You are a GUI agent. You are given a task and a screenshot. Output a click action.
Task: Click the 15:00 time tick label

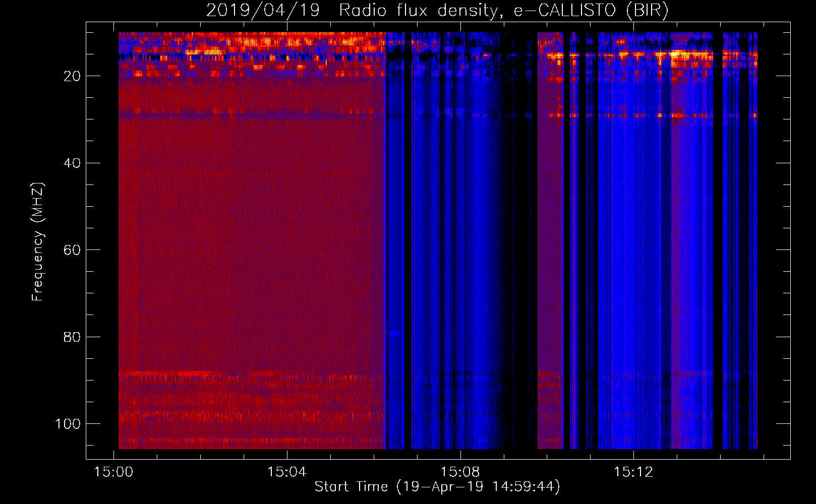114,472
